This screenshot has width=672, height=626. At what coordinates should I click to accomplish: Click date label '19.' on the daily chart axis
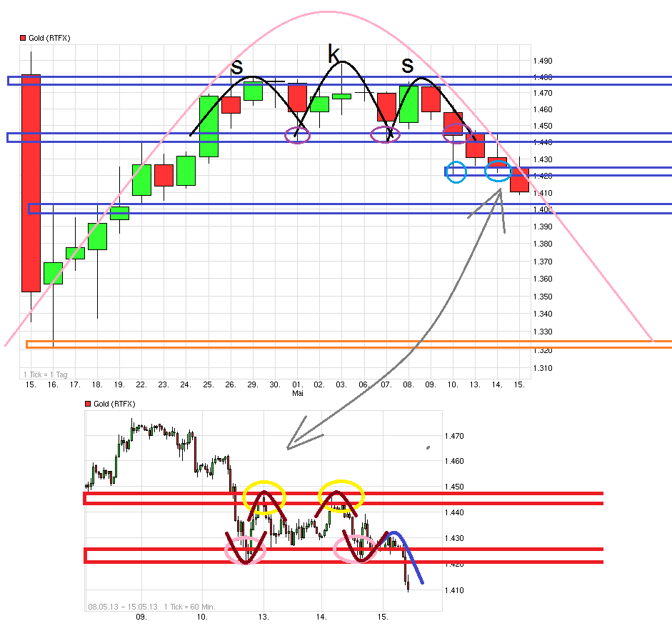point(119,384)
